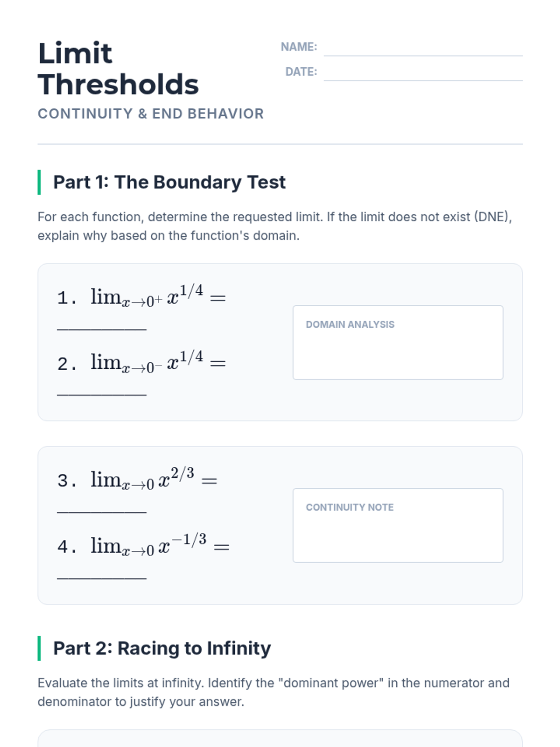The height and width of the screenshot is (747, 560).
Task: Click the DATE input line
Action: click(x=423, y=73)
